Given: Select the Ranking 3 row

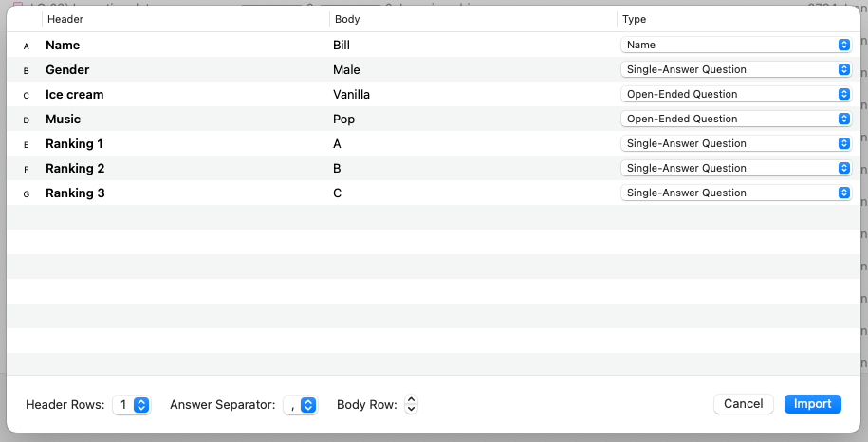Looking at the screenshot, I should click(x=75, y=193).
